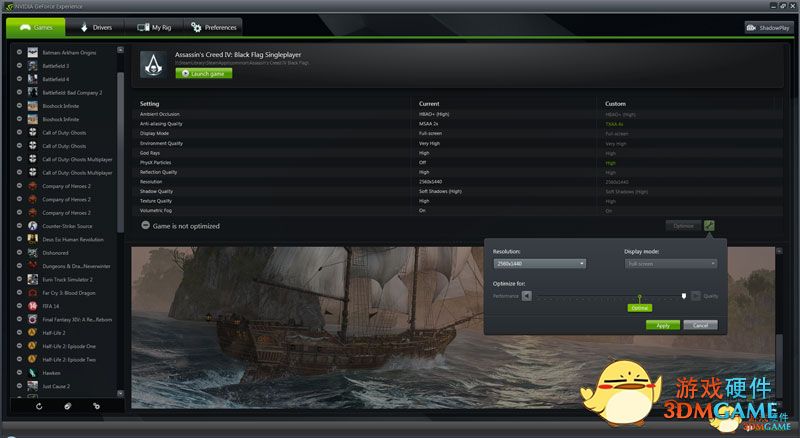800x438 pixels.
Task: Select the 'Volumetric Fog' setting row
Action: pyautogui.click(x=457, y=210)
